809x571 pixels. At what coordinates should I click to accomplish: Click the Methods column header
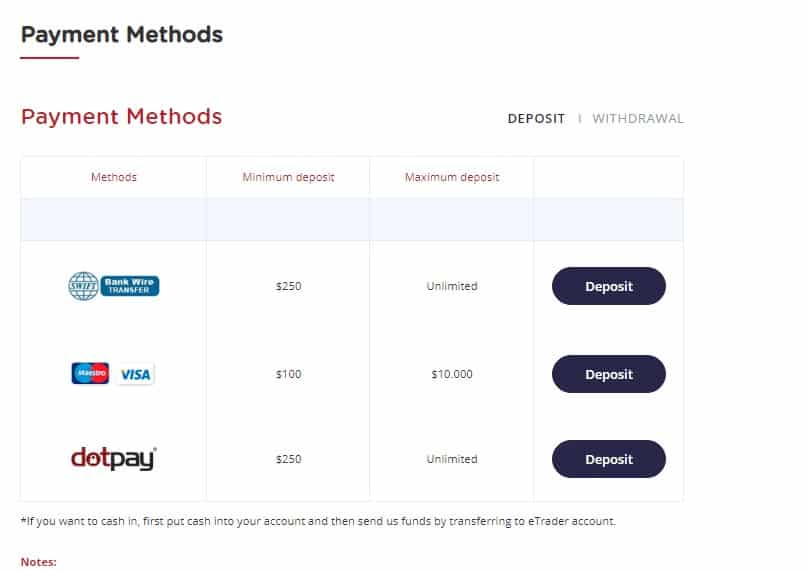coord(114,177)
